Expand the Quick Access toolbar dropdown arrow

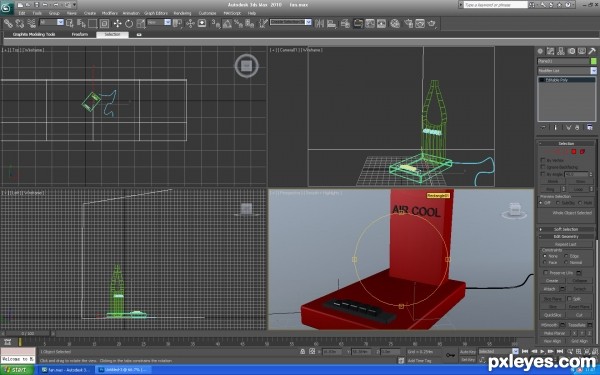pos(74,5)
